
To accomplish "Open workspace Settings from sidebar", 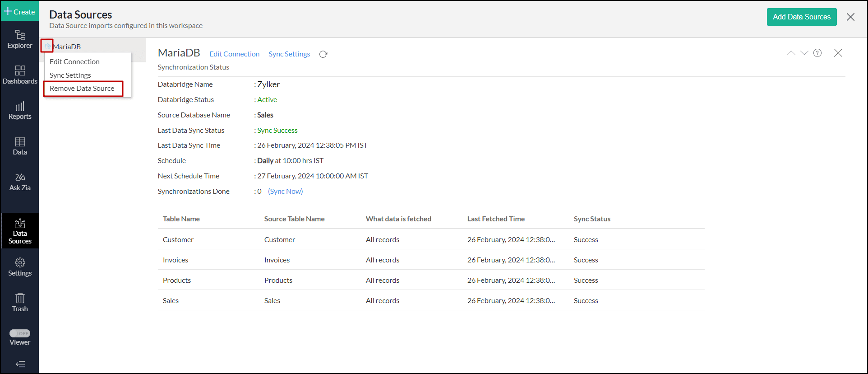I will click(20, 267).
